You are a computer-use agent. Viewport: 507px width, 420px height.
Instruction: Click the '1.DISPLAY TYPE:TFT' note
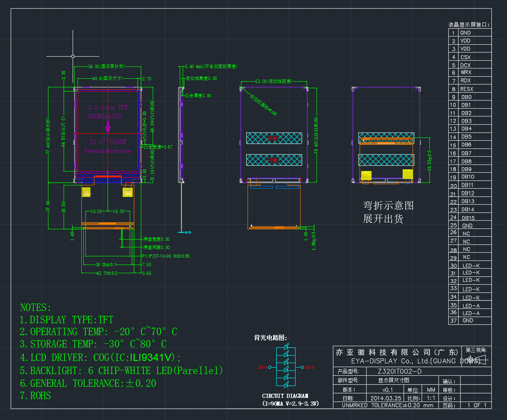(x=67, y=320)
